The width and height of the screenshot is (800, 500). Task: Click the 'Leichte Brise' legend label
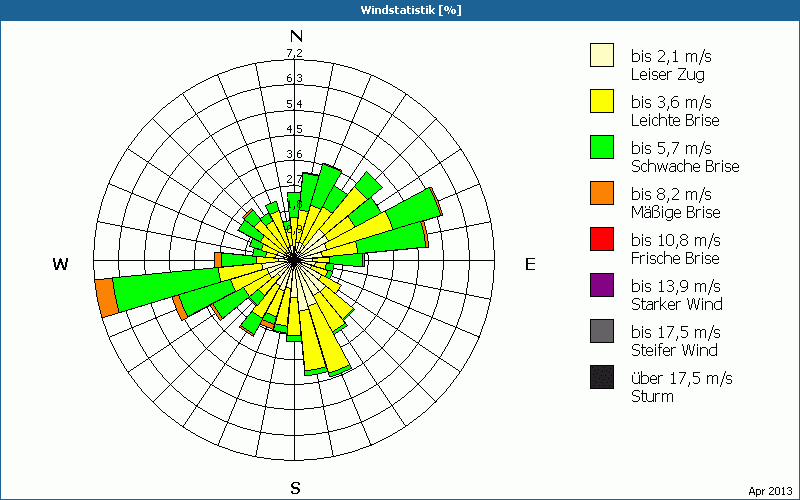coord(675,120)
